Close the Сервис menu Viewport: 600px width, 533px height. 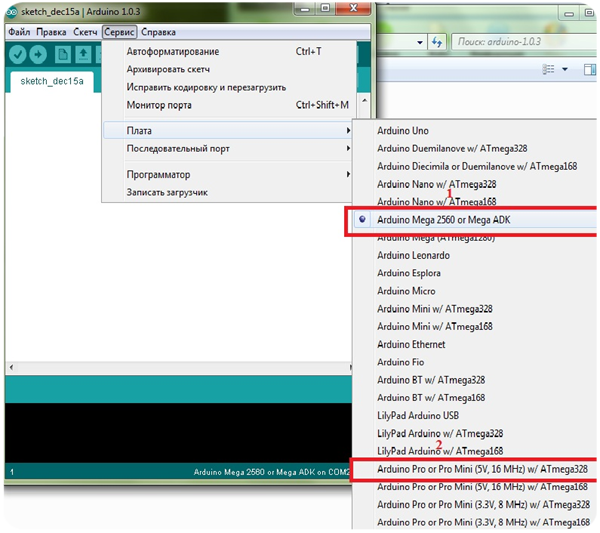click(119, 32)
